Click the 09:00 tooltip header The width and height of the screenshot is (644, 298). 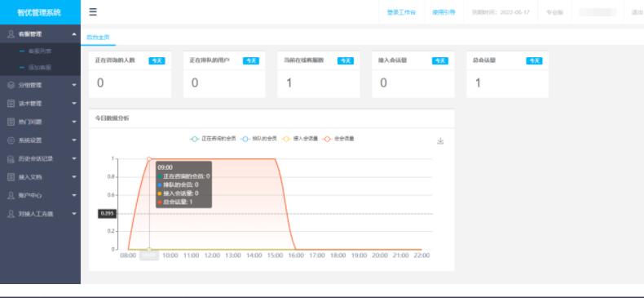pyautogui.click(x=165, y=167)
